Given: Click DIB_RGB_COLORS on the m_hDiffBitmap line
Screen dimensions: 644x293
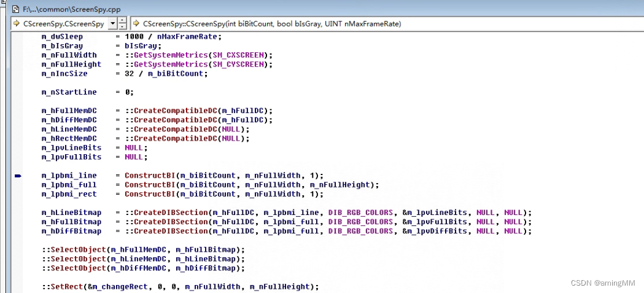Looking at the screenshot, I should [360, 231].
